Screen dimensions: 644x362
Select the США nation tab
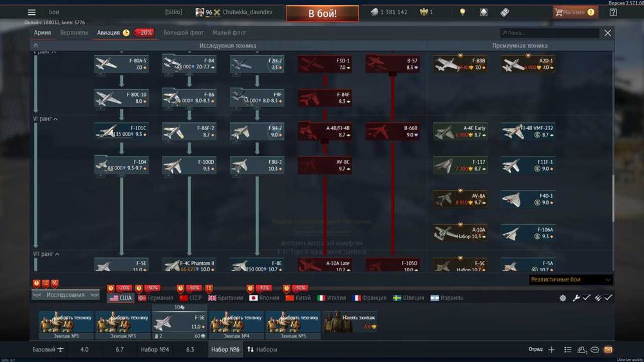pos(121,298)
